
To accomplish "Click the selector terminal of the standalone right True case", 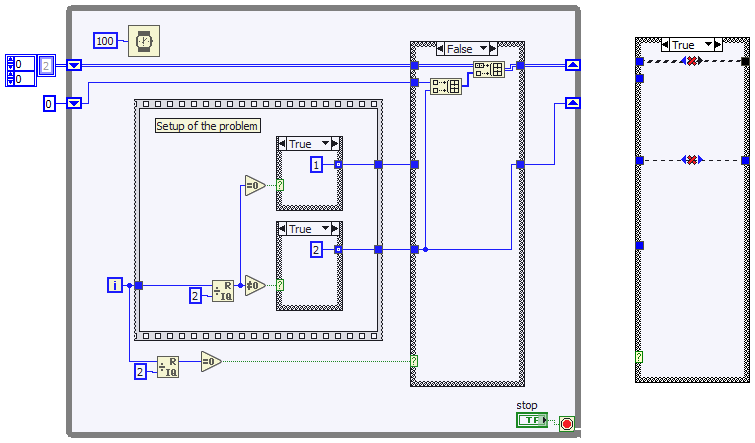I will pyautogui.click(x=639, y=357).
